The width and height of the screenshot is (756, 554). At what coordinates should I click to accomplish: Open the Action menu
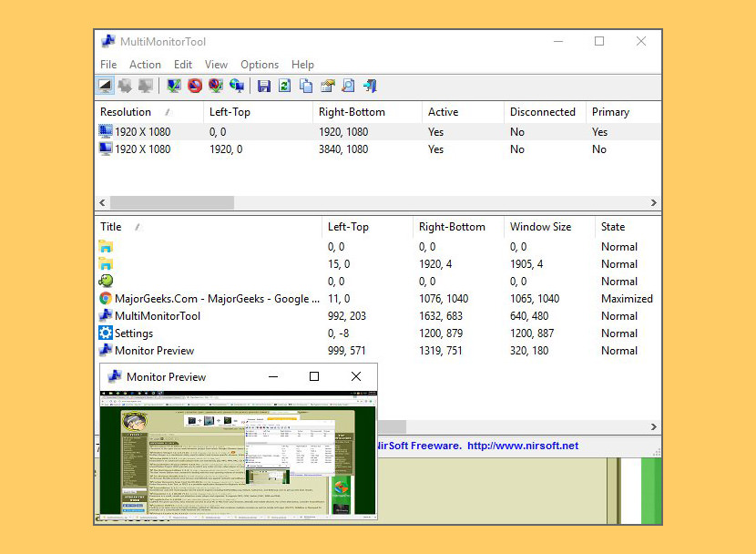point(145,65)
